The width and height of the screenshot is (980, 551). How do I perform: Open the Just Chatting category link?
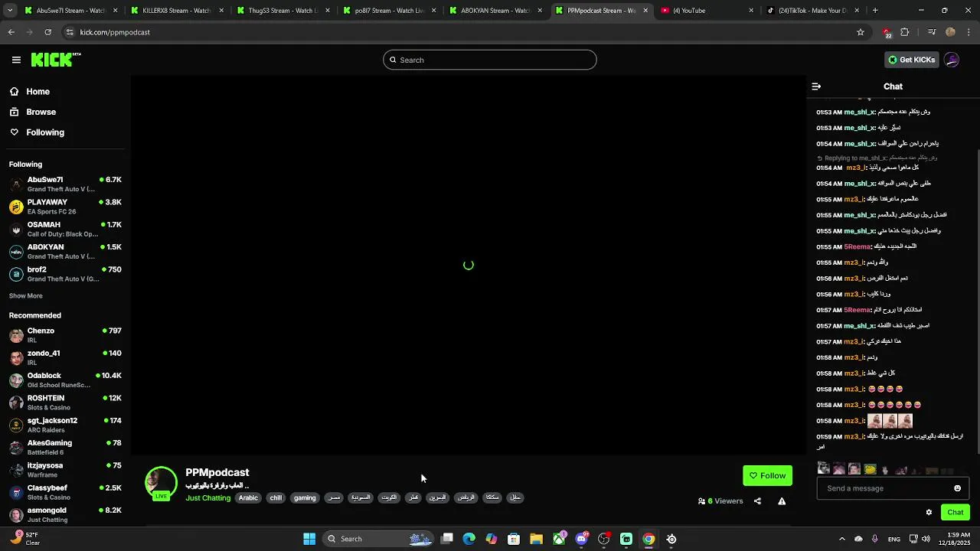click(207, 498)
